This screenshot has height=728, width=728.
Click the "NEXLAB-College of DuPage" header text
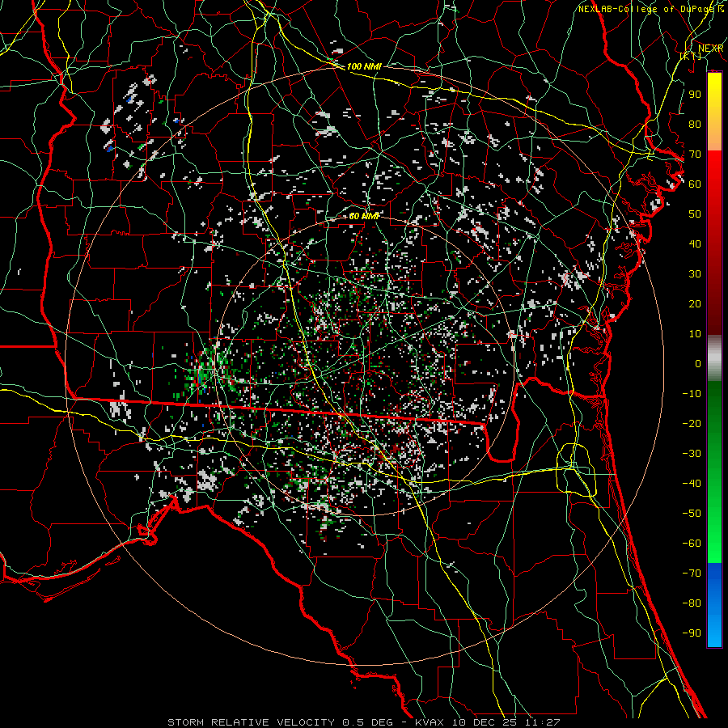pos(647,9)
